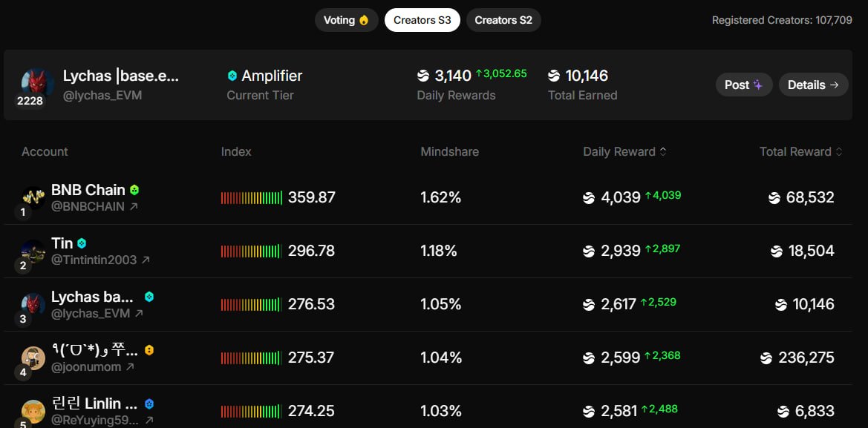Open the @Tintintin2003 handle link
868x428 pixels.
point(94,260)
